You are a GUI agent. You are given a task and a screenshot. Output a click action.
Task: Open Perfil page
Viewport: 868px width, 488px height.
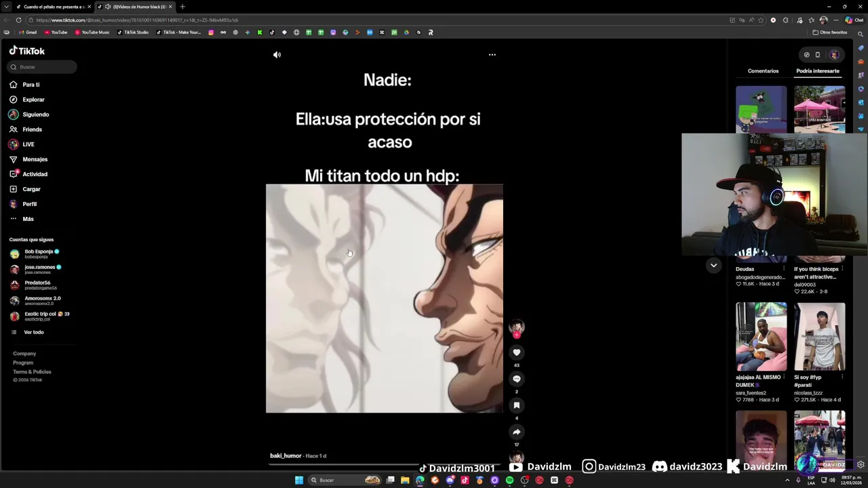pyautogui.click(x=29, y=204)
